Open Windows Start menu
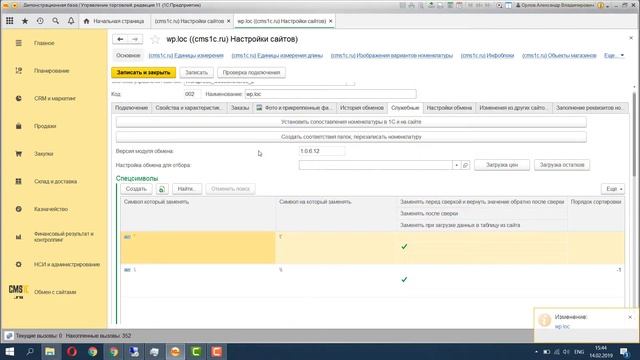 9,351
